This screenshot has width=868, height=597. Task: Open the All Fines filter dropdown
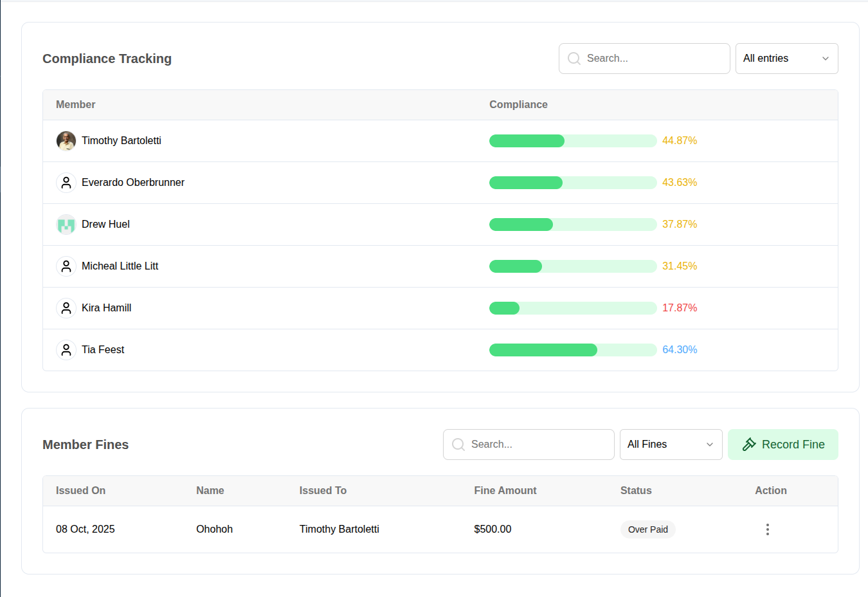click(x=671, y=445)
